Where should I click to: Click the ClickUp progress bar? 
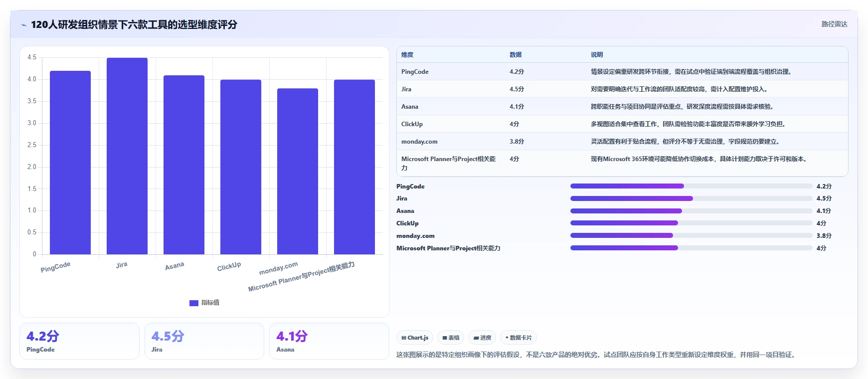[692, 223]
